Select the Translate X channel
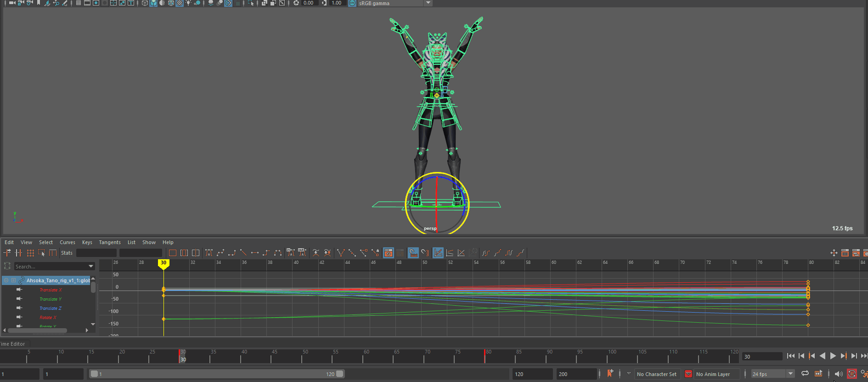Screen dimensions: 868x382 51,290
